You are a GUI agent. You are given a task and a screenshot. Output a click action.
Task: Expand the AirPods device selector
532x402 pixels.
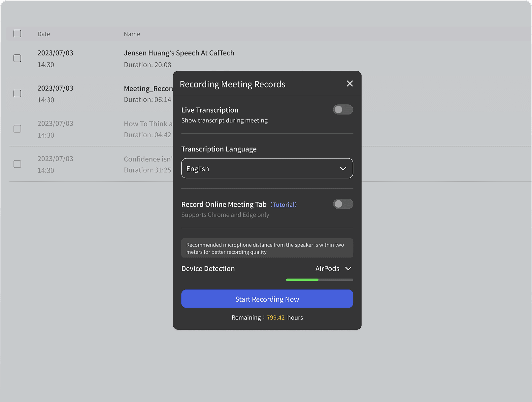pos(333,269)
